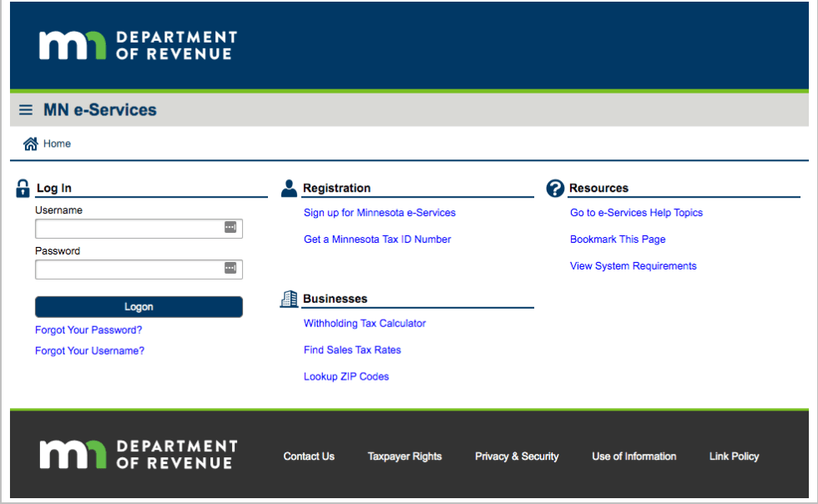818x504 pixels.
Task: Open the Forgot Your Password link
Action: [88, 330]
